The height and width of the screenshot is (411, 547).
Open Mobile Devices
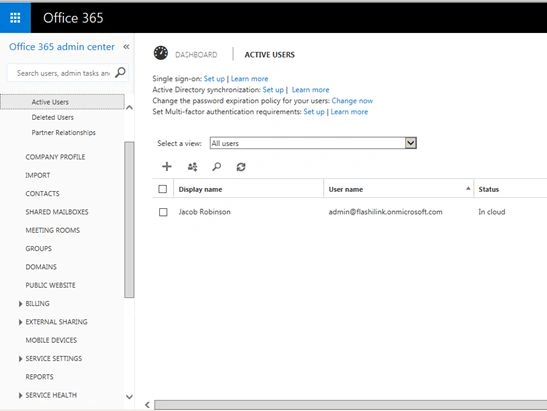tap(51, 340)
